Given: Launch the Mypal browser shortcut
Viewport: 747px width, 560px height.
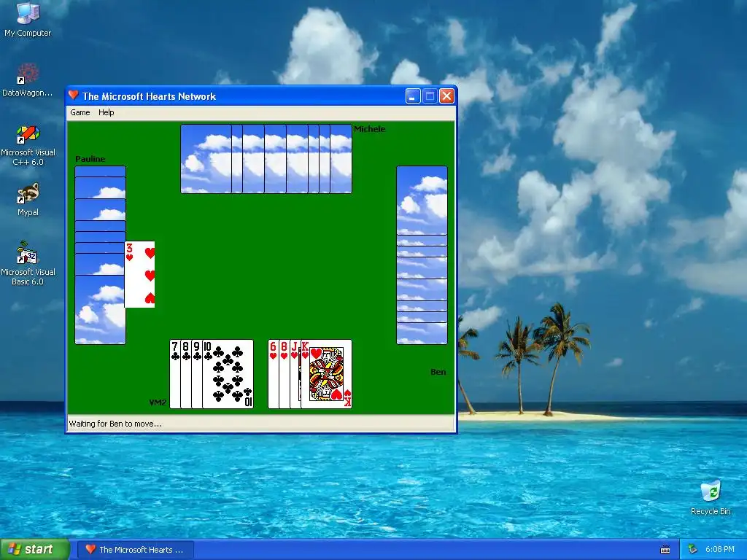Looking at the screenshot, I should pos(28,200).
